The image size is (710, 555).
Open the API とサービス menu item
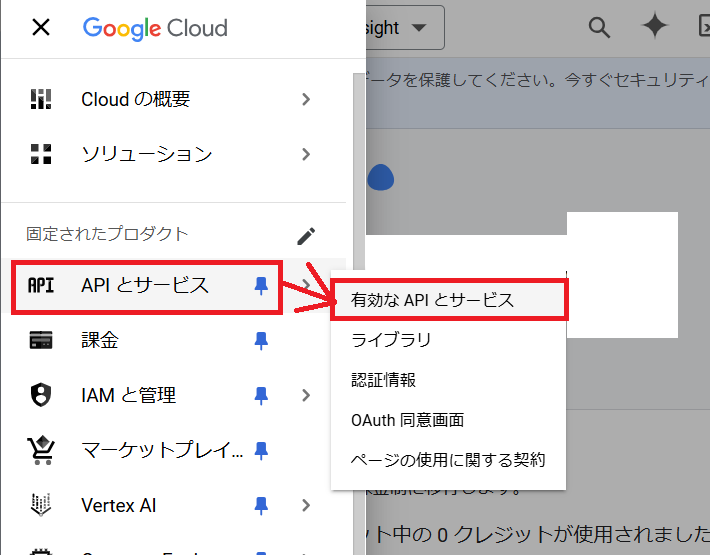(x=144, y=286)
